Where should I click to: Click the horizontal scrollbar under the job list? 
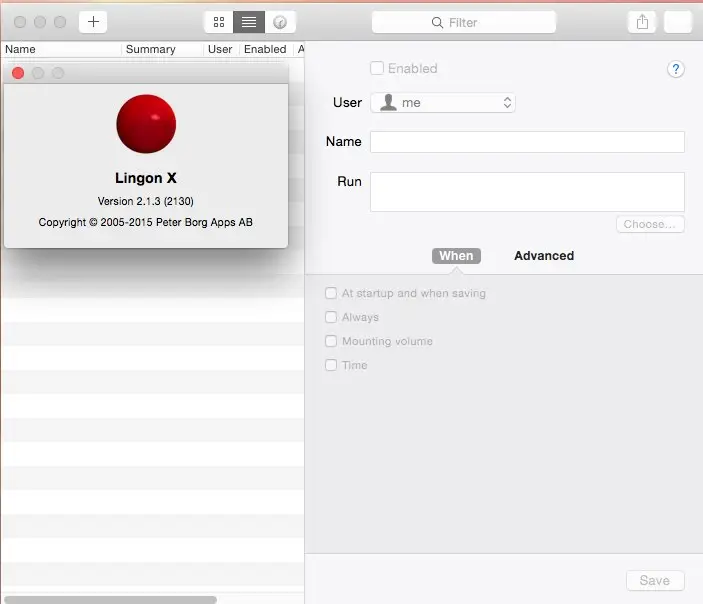click(x=110, y=600)
